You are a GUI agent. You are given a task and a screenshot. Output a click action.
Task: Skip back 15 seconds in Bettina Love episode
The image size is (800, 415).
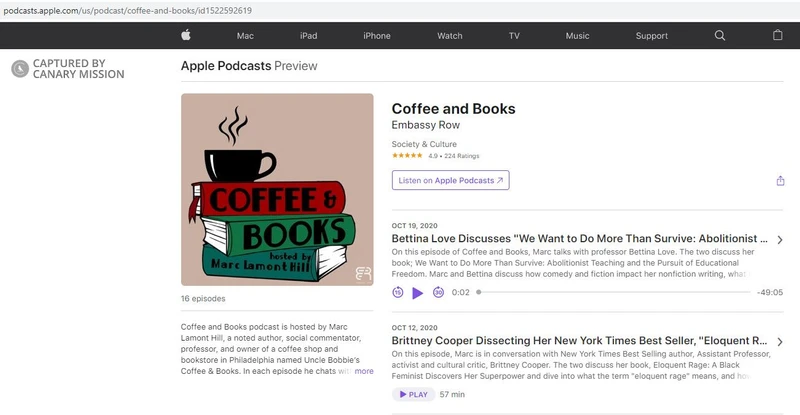(397, 292)
